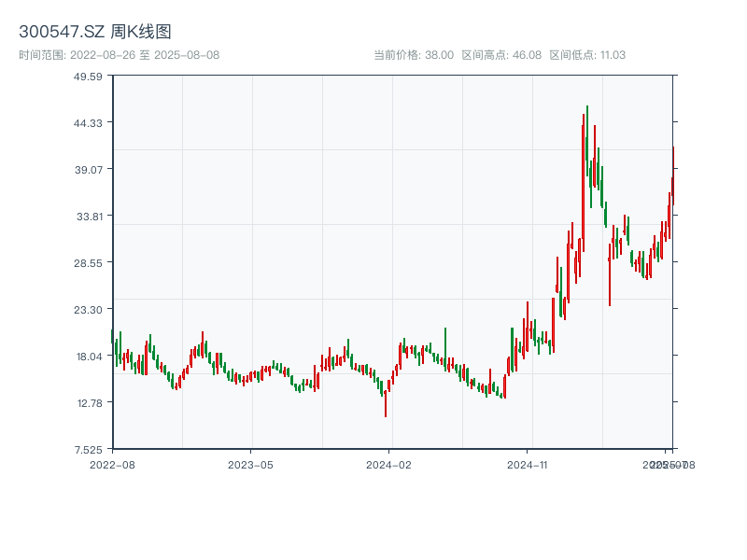The height and width of the screenshot is (560, 747).
Task: Click the y-axis label 12.78
Action: 90,403
